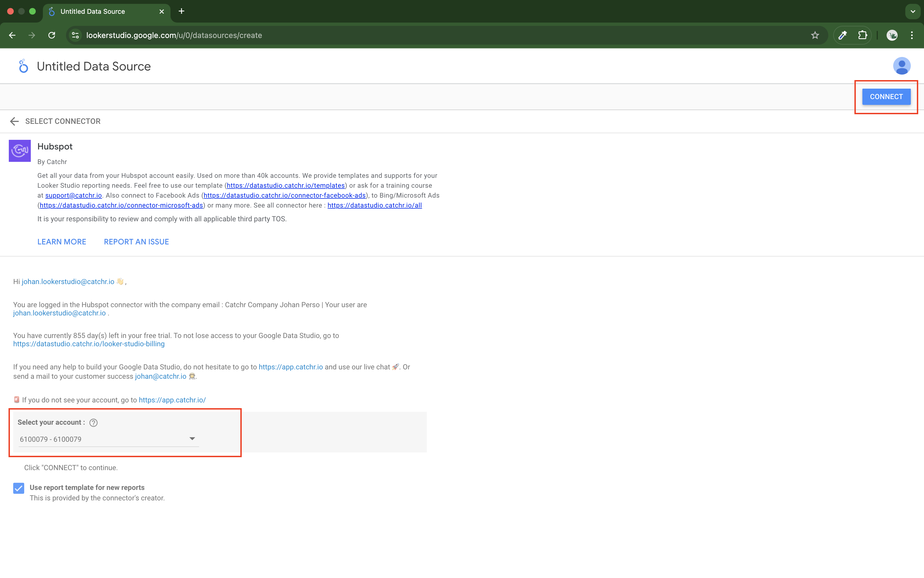Open the tab search dropdown arrow
Screen dimensions: 924x578
pos(913,12)
